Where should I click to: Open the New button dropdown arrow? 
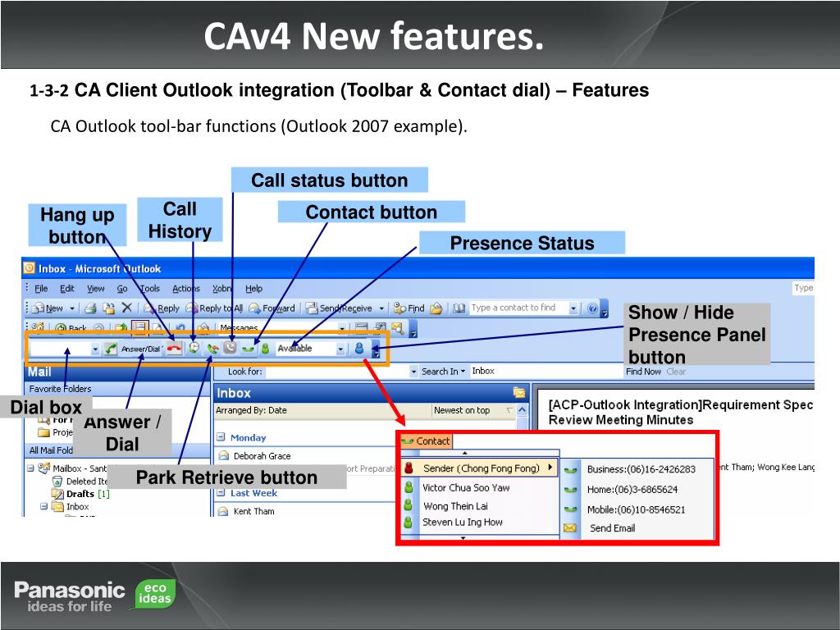coord(72,308)
